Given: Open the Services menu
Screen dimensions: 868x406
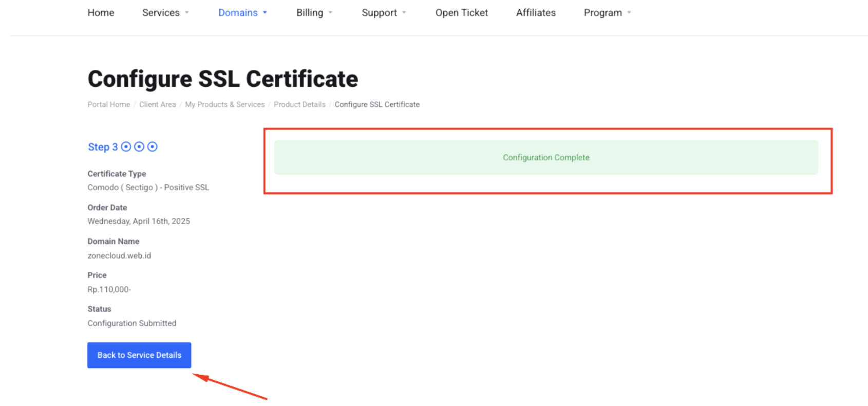Looking at the screenshot, I should [161, 13].
